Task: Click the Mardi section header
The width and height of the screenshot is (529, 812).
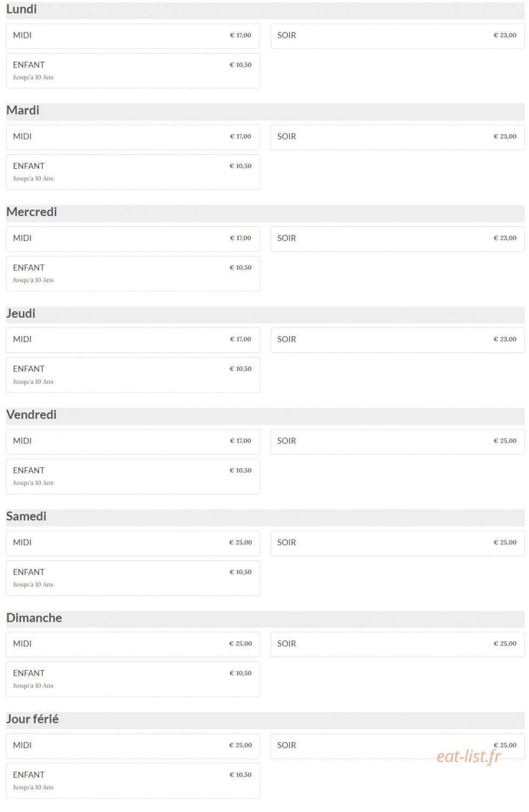Action: (265, 111)
